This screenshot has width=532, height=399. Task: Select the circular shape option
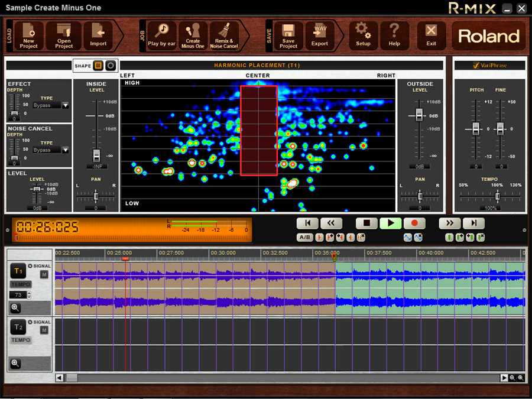tap(110, 66)
